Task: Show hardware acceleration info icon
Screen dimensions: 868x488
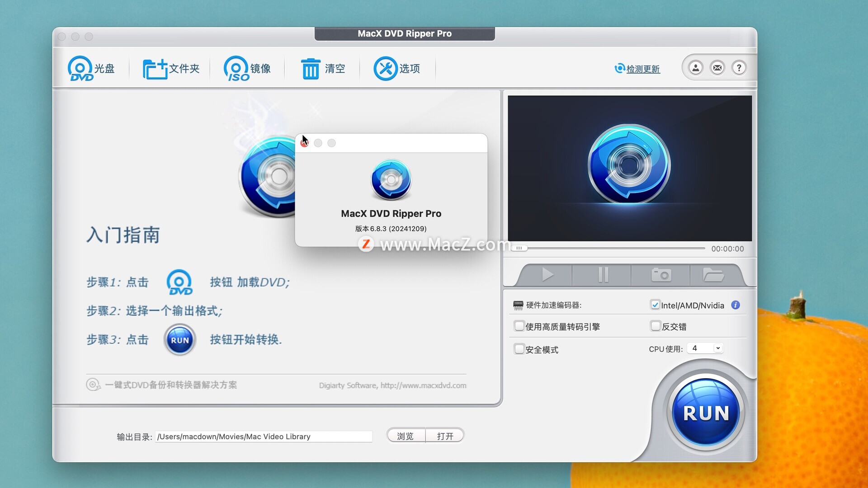Action: (x=736, y=305)
